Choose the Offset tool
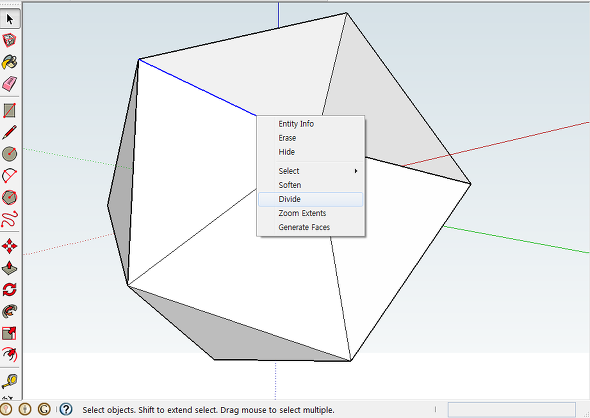This screenshot has width=590, height=418. point(10,355)
